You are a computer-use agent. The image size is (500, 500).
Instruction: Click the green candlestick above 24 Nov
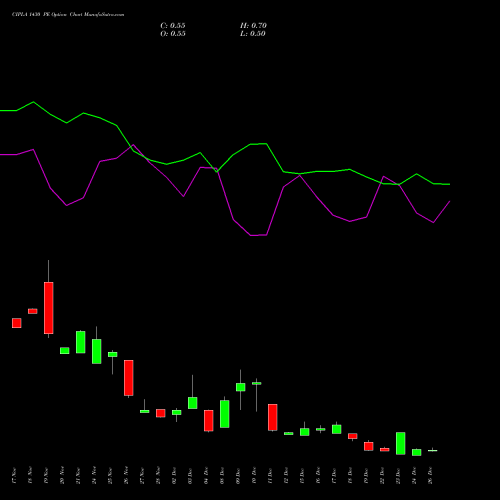(x=97, y=351)
